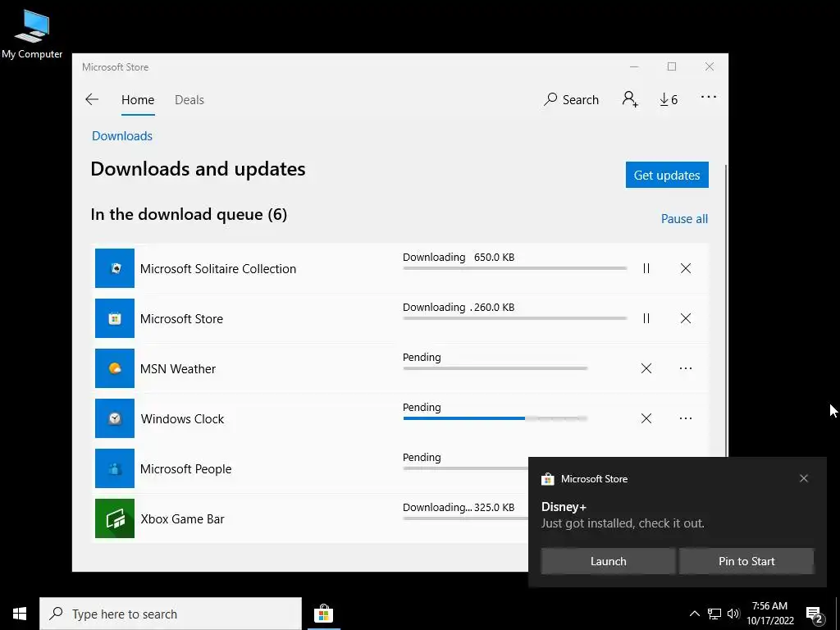
Task: Open the taskbar clock showing 7:56 AM
Action: pos(769,614)
